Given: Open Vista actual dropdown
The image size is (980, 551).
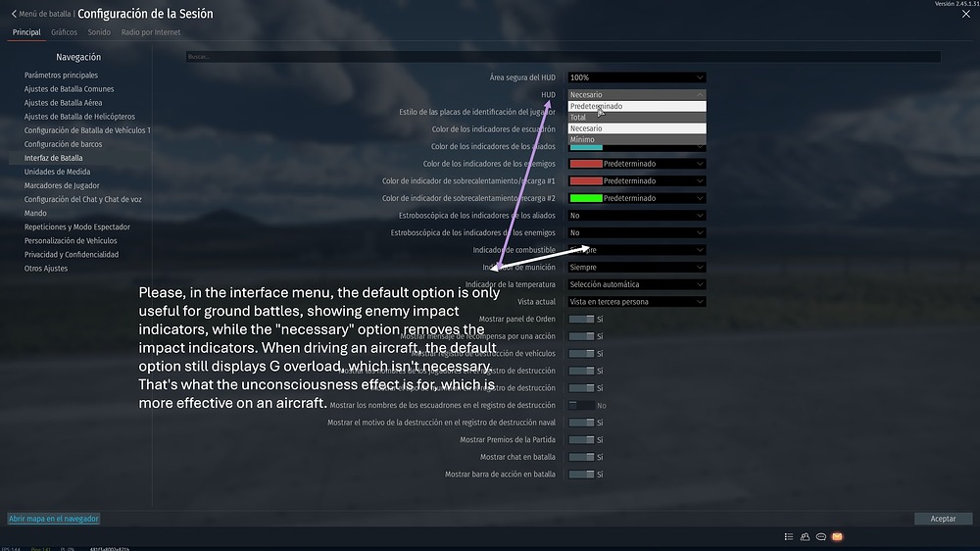Looking at the screenshot, I should pyautogui.click(x=637, y=301).
